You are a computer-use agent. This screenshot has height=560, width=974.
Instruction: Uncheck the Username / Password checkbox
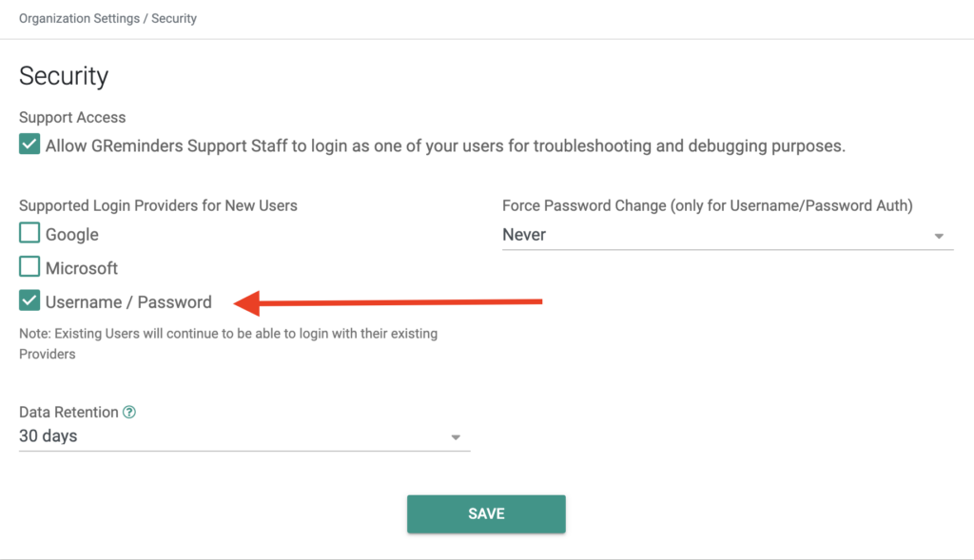click(29, 300)
